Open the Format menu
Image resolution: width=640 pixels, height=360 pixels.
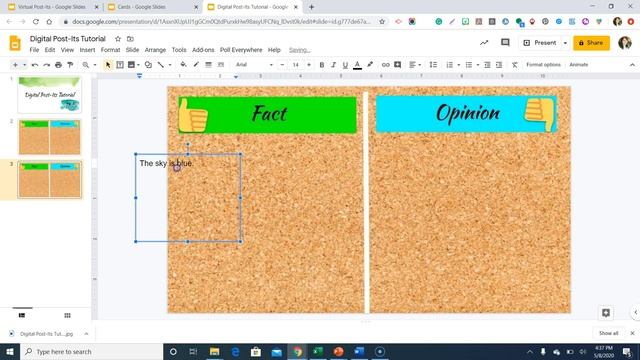tap(110, 50)
